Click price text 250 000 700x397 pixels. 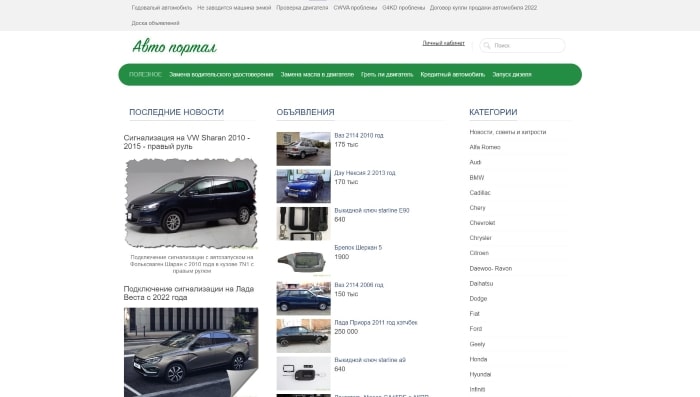(x=346, y=332)
